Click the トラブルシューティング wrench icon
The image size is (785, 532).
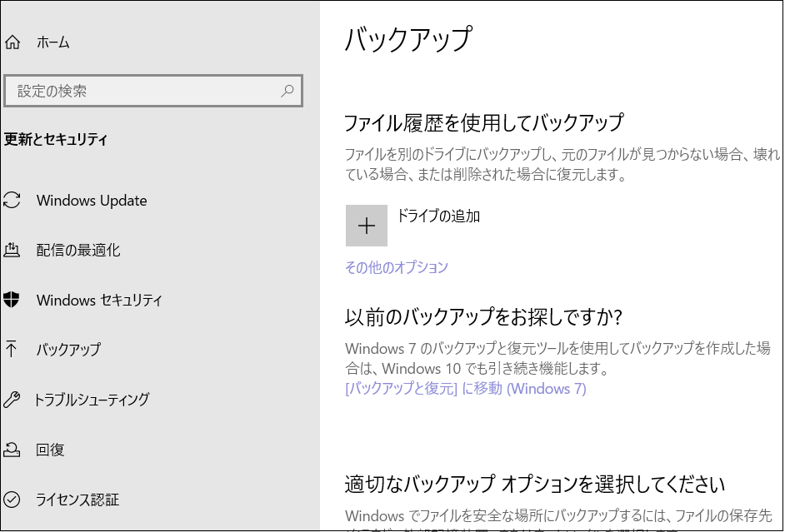tap(12, 400)
